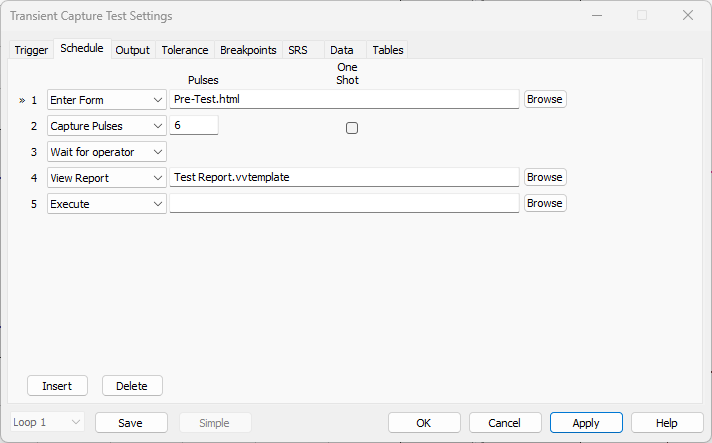
Task: Click into the Pulses count field
Action: coord(194,125)
